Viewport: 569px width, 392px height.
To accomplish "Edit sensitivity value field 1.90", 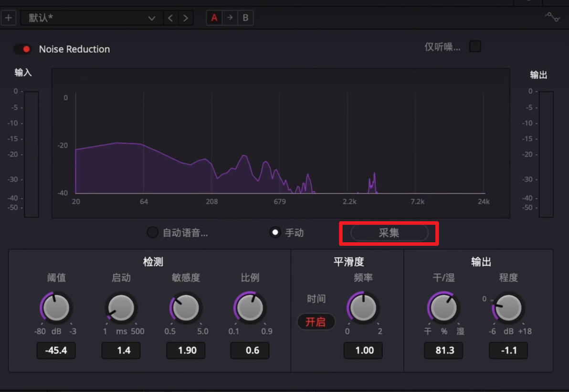I will click(186, 350).
